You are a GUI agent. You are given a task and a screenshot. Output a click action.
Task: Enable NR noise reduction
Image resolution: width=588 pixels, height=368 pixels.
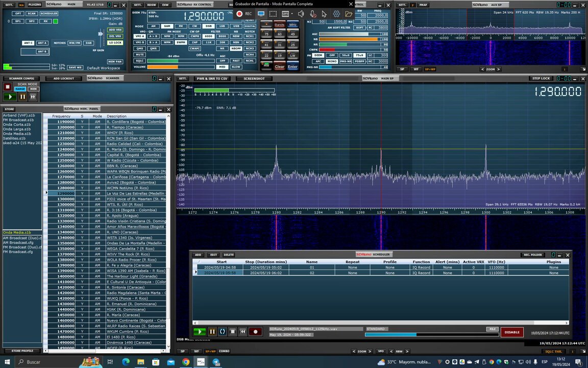(x=223, y=49)
